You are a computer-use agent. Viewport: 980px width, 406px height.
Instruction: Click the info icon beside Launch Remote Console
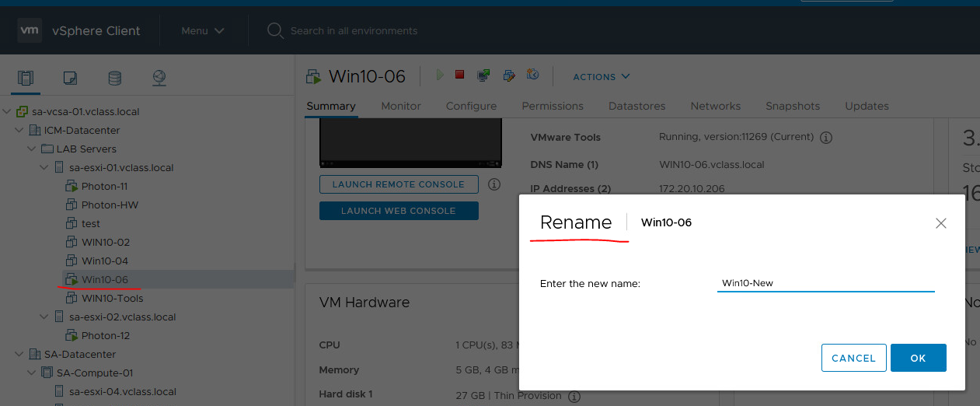click(493, 184)
